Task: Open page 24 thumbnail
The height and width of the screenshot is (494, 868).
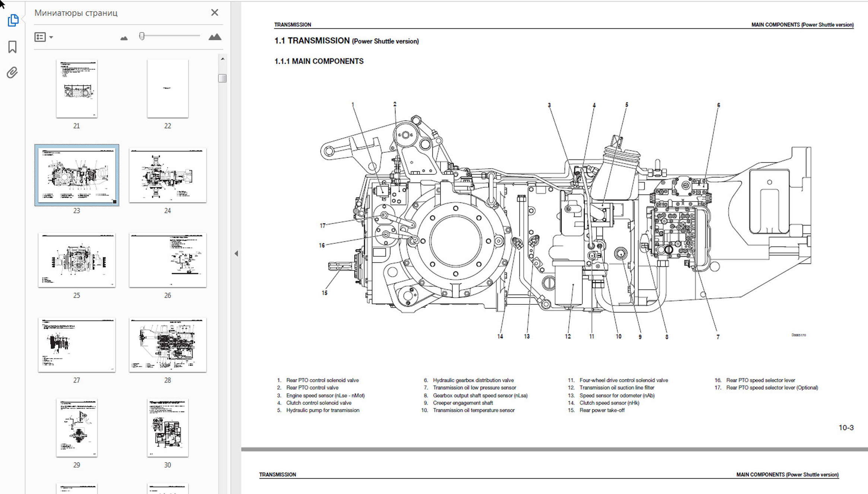Action: pyautogui.click(x=168, y=175)
